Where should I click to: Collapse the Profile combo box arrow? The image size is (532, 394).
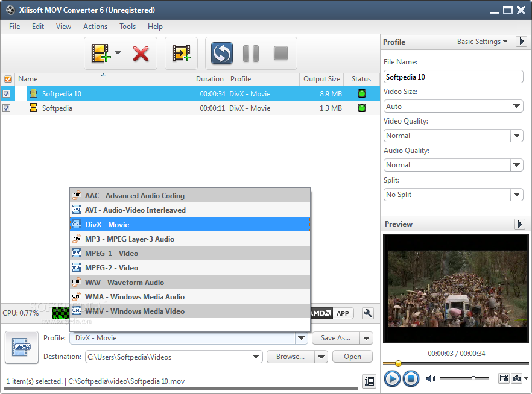click(x=301, y=338)
